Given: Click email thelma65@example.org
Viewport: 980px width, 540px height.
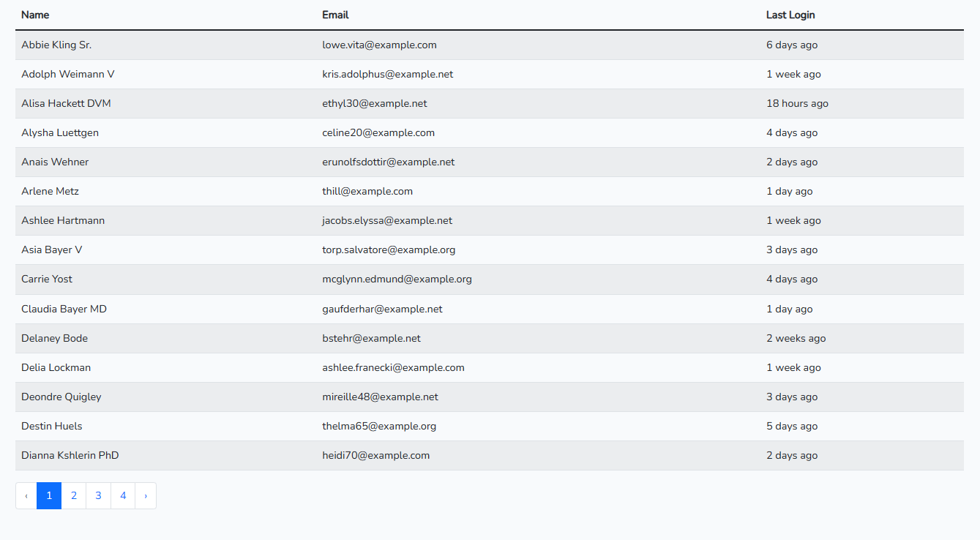Looking at the screenshot, I should pos(379,426).
